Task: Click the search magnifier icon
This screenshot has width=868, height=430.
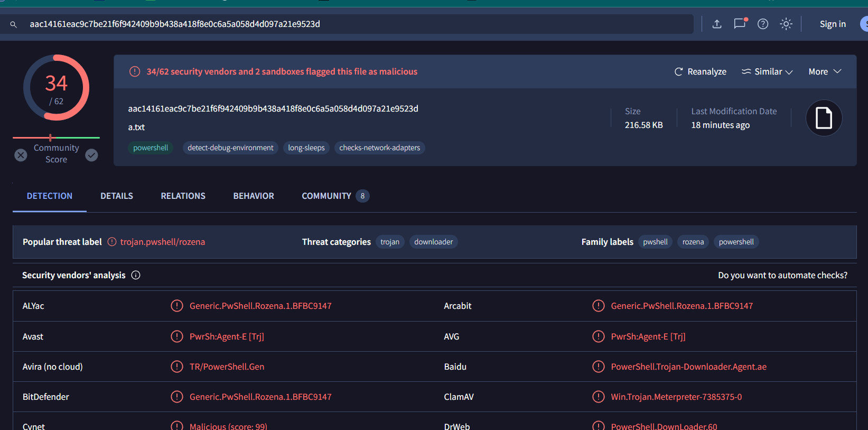Action: click(14, 24)
